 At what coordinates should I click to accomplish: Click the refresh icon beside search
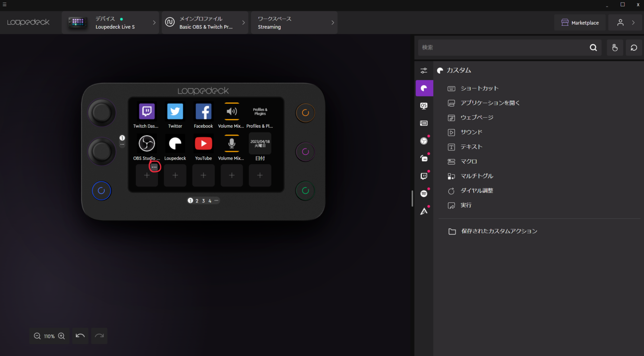(x=634, y=48)
